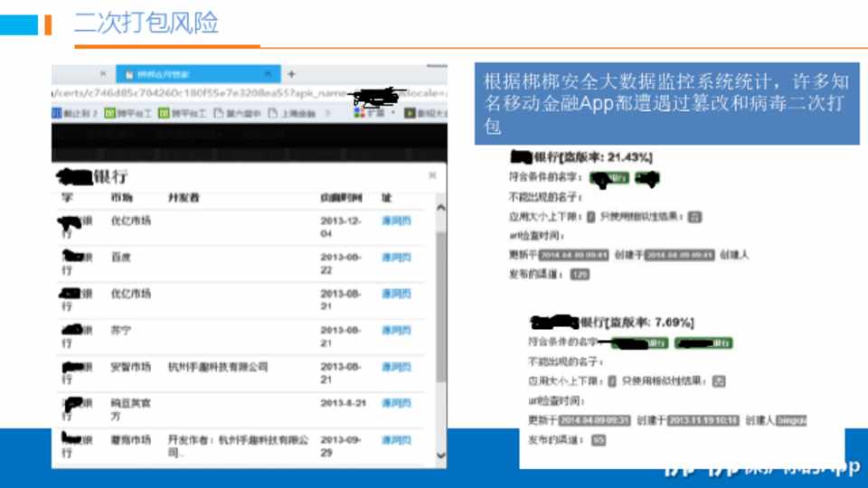Open link in the 百度 market row
The height and width of the screenshot is (488, 868).
[396, 258]
